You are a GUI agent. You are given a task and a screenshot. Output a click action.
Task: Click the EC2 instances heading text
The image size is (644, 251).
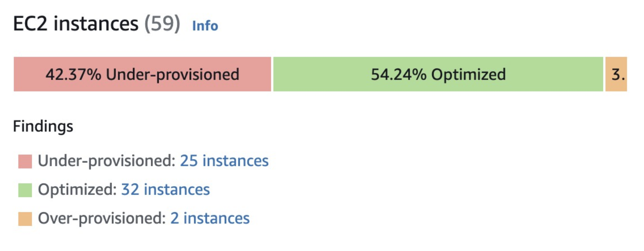coord(76,24)
